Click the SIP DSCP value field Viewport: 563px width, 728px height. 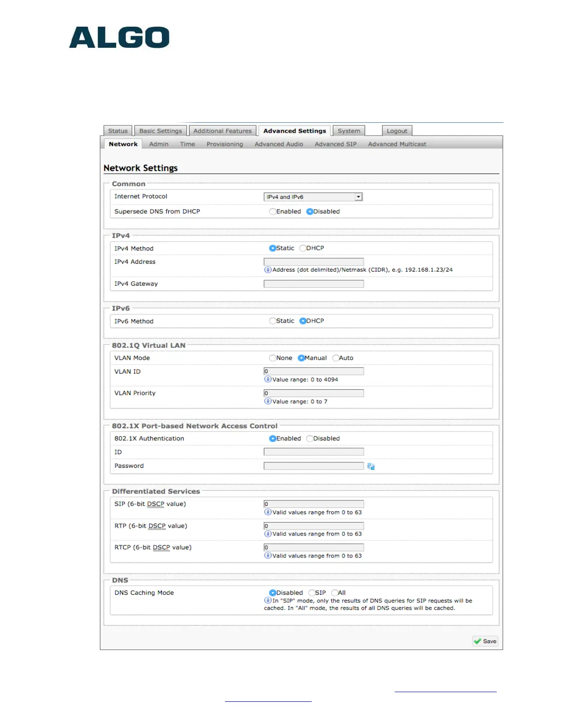pyautogui.click(x=314, y=504)
